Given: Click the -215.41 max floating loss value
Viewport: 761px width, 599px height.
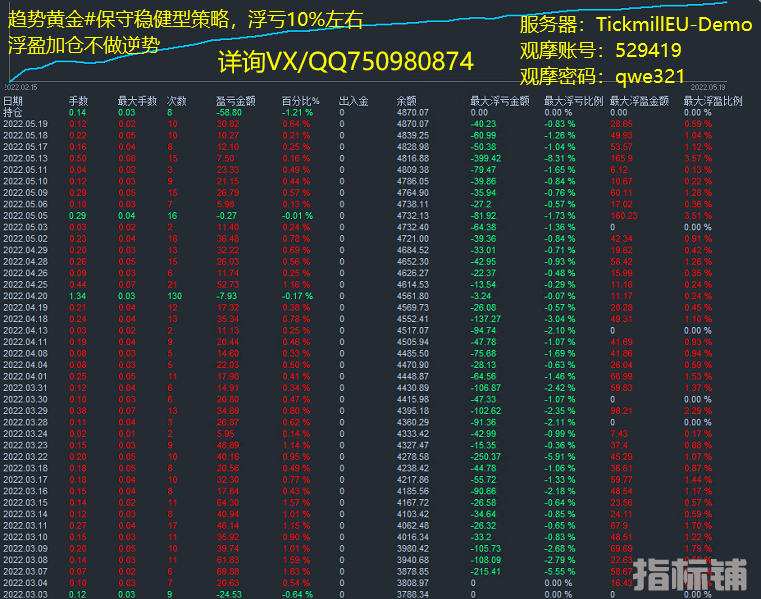Looking at the screenshot, I should point(486,571).
